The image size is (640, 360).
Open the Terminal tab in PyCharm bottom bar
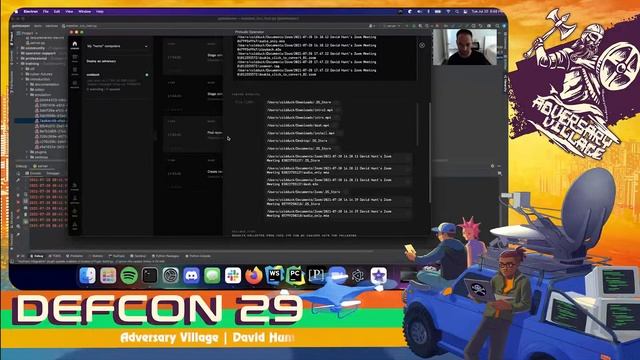(x=139, y=256)
